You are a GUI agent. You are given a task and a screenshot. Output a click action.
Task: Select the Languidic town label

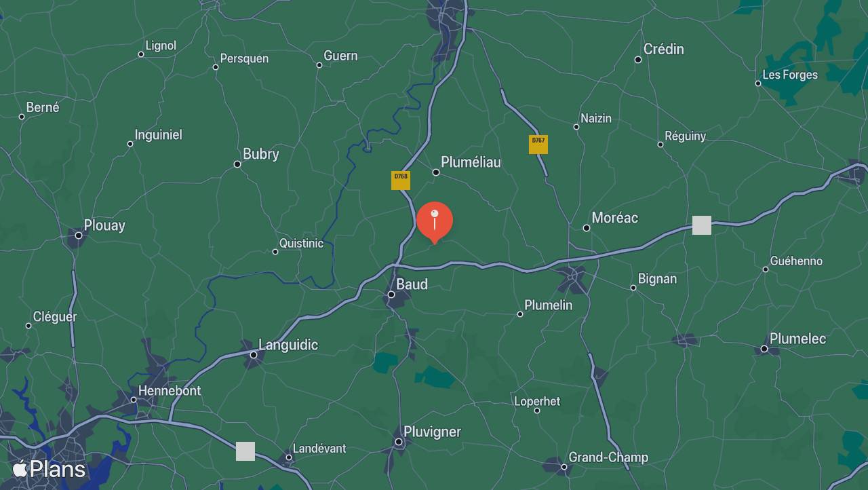(288, 345)
